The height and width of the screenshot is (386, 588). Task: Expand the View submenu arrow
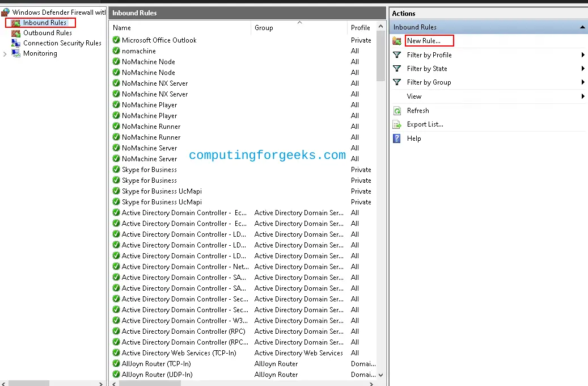[x=582, y=96]
